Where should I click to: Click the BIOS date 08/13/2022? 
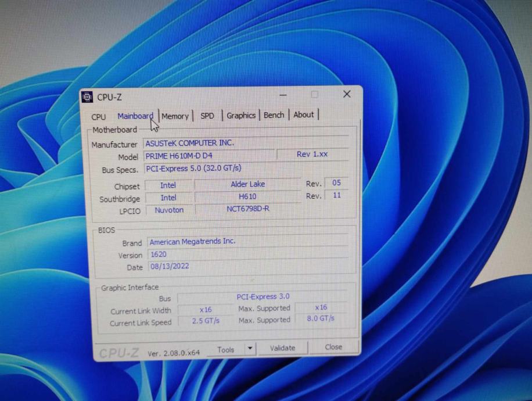coord(248,266)
